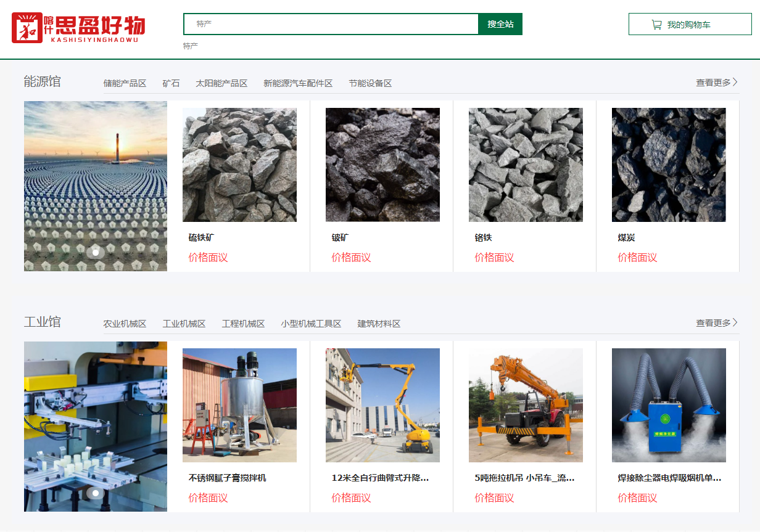Image resolution: width=760 pixels, height=532 pixels.
Task: Open the 煤炭 product image
Action: coord(669,165)
